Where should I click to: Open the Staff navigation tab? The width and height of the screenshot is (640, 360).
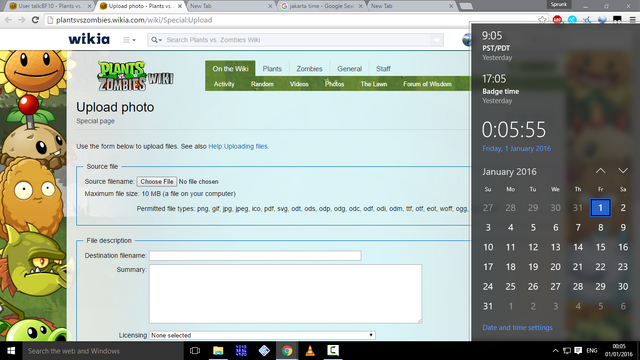pyautogui.click(x=383, y=69)
